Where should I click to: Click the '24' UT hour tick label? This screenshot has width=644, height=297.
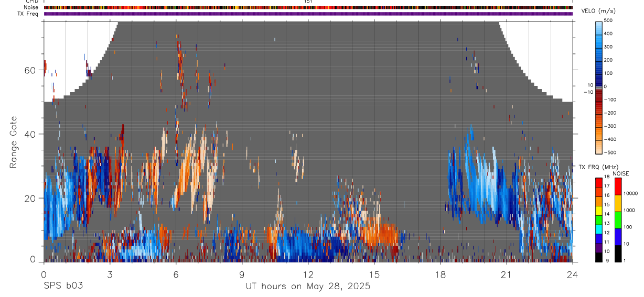[x=573, y=274]
